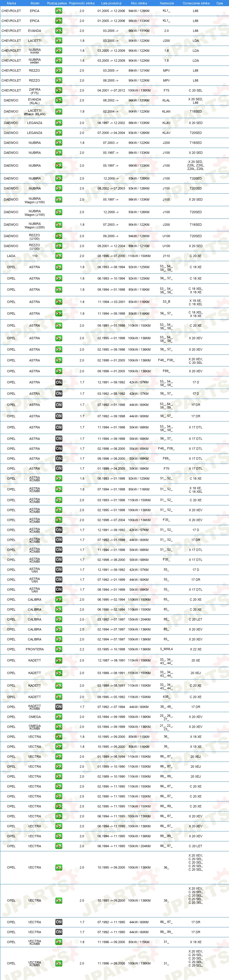This screenshot has height=980, width=229.
Task: Click petrol icon for Leganza T20SED row
Action: [x=59, y=133]
